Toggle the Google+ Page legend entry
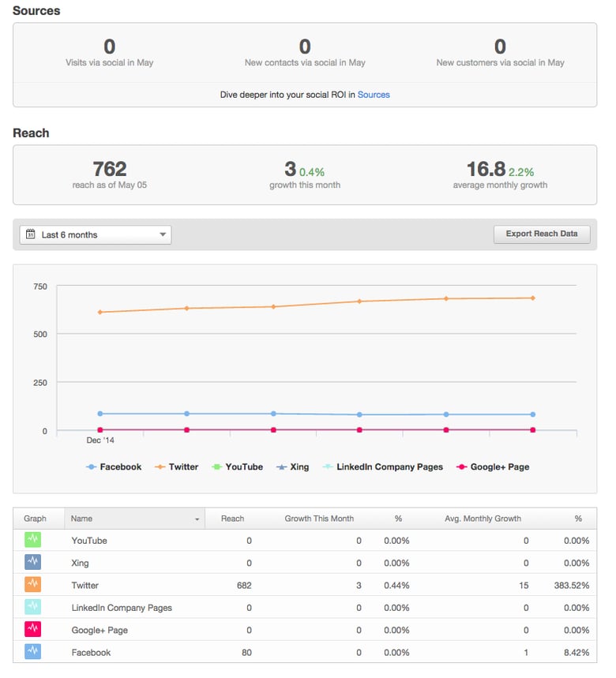 pos(493,467)
